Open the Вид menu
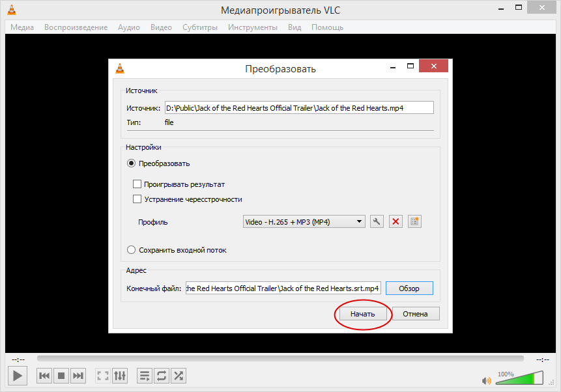Image resolution: width=561 pixels, height=392 pixels. [x=295, y=27]
